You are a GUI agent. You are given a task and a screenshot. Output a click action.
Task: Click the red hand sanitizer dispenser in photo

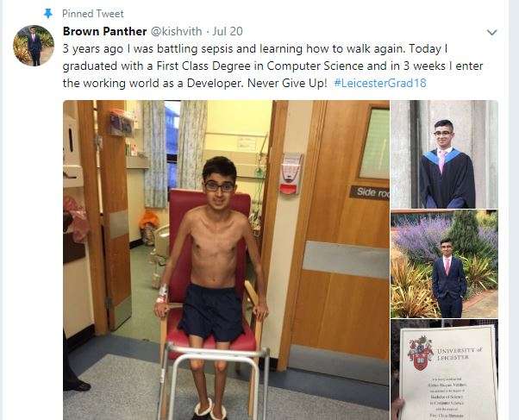[291, 173]
